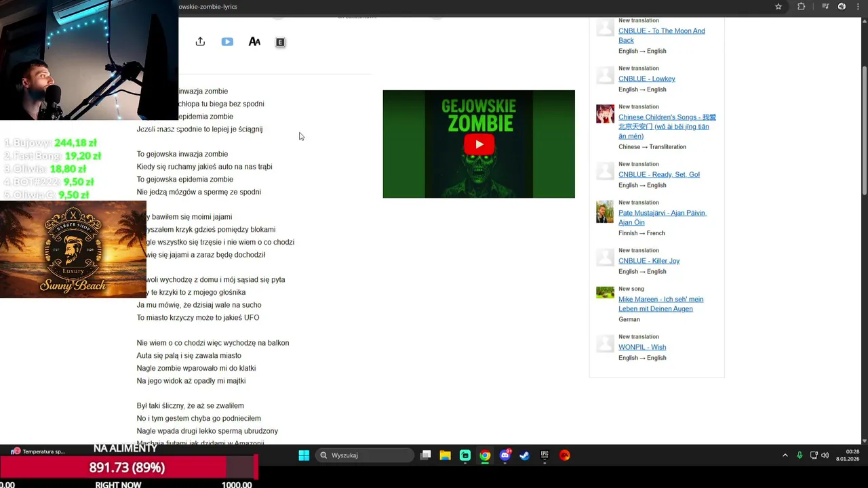
Task: Click the Mike Mareen green thumbnail
Action: pos(605,293)
